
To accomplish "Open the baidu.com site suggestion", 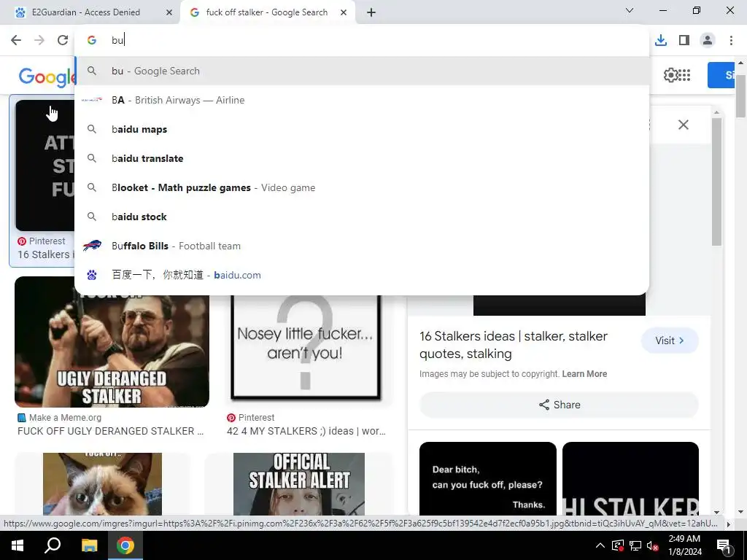I will (x=362, y=275).
